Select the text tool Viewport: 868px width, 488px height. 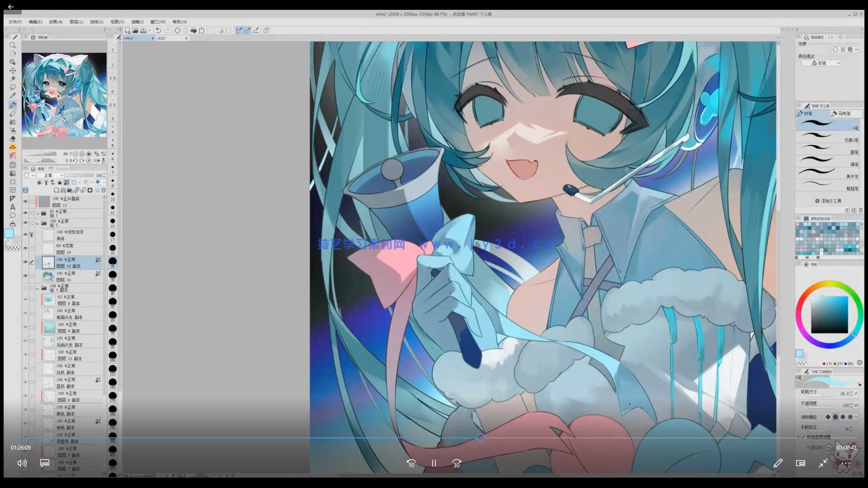[13, 207]
